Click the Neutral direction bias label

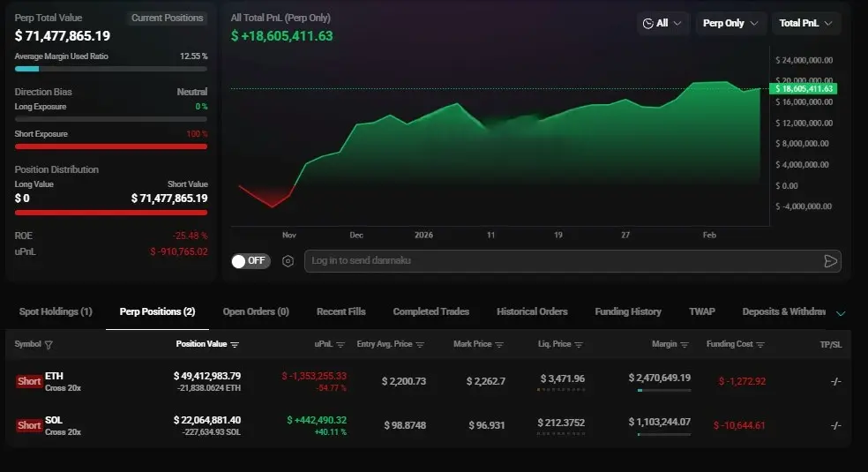pyautogui.click(x=192, y=92)
